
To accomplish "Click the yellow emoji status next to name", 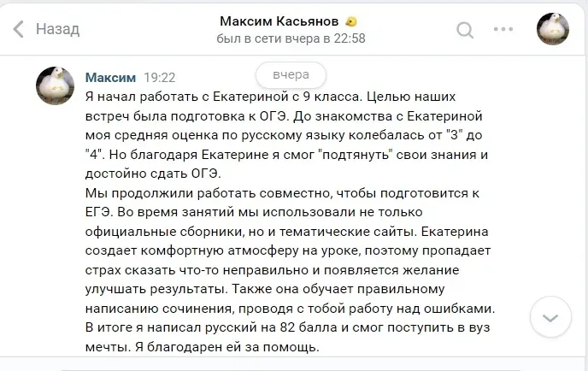I will pos(351,21).
